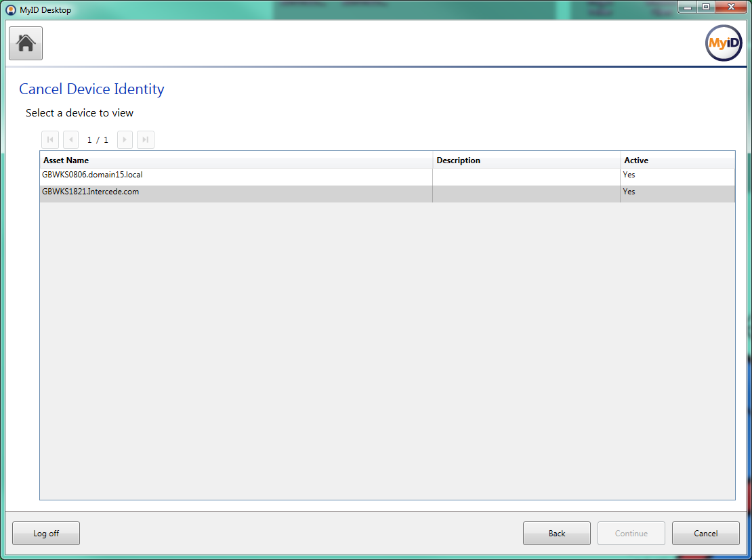Go to the first page of devices

point(50,140)
